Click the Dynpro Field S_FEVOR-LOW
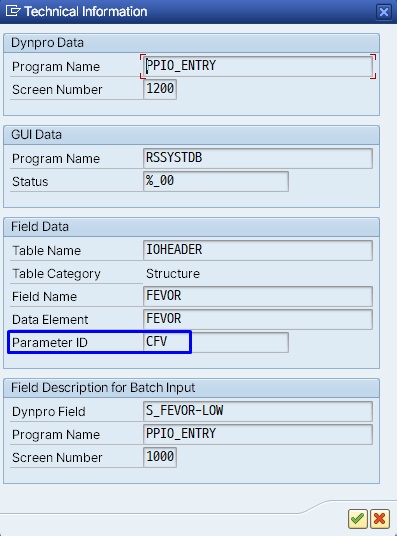Image resolution: width=397 pixels, height=536 pixels. click(258, 411)
